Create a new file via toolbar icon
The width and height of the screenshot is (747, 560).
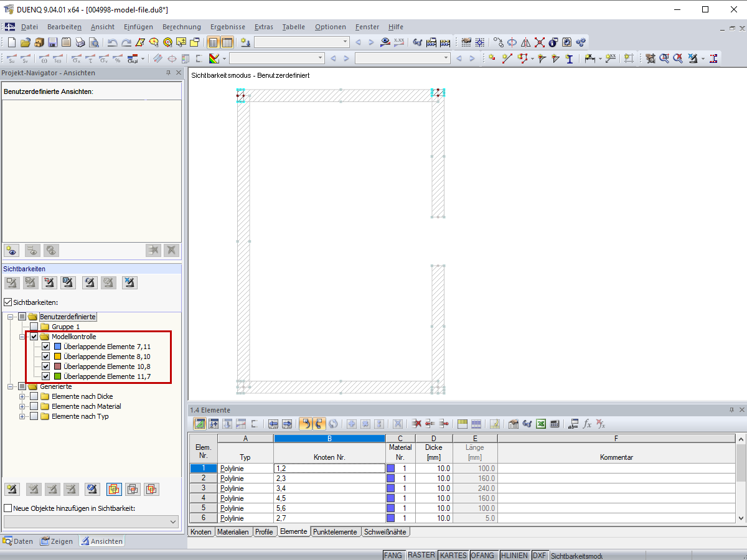coord(12,42)
